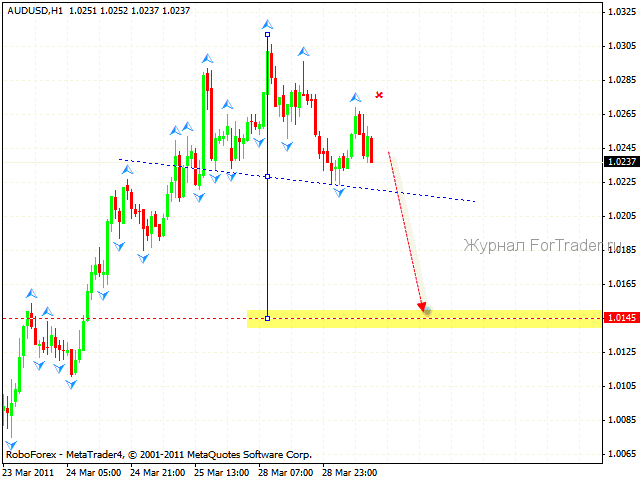
Task: Click the 1.0165 price axis label
Action: coord(622,284)
